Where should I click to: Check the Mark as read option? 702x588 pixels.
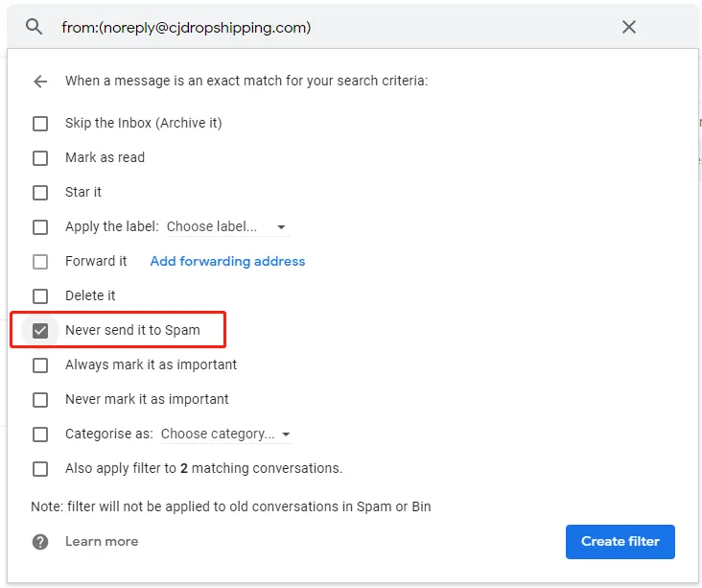pos(40,158)
